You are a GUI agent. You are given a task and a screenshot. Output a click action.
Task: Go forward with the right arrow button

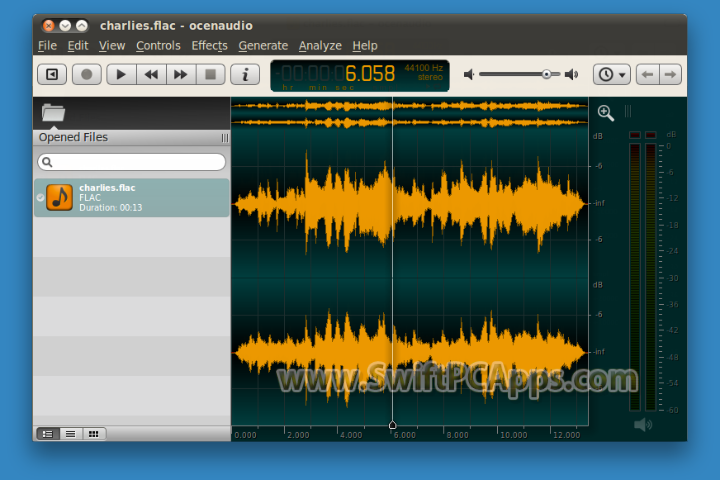(x=670, y=74)
